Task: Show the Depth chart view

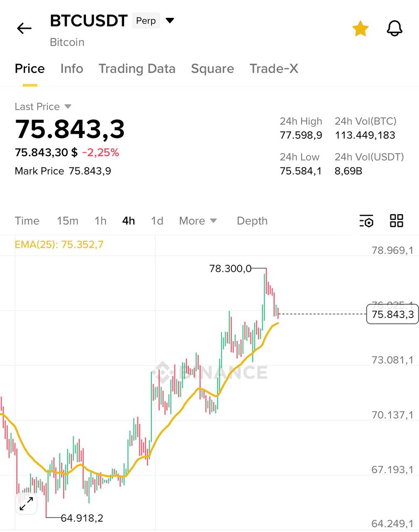Action: point(252,221)
